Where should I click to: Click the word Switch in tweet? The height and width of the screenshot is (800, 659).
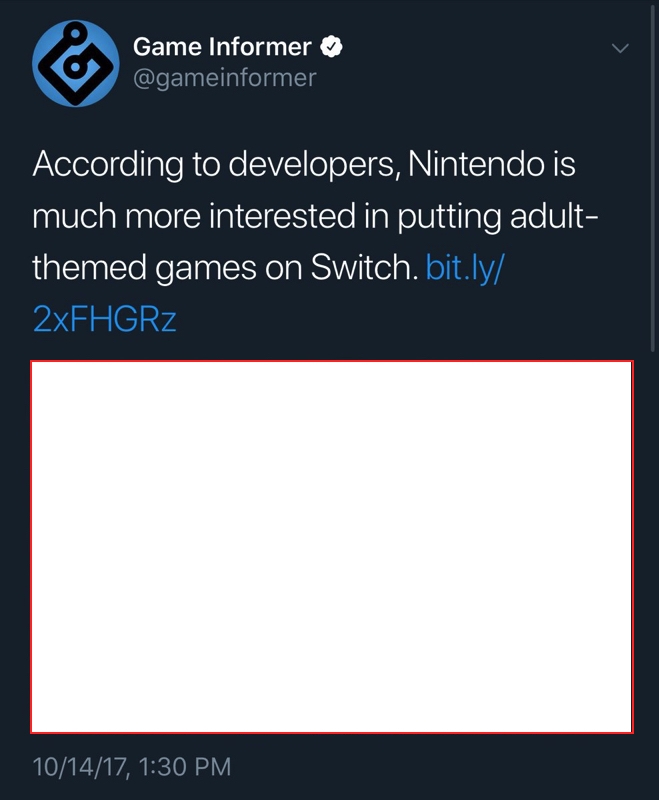point(364,267)
